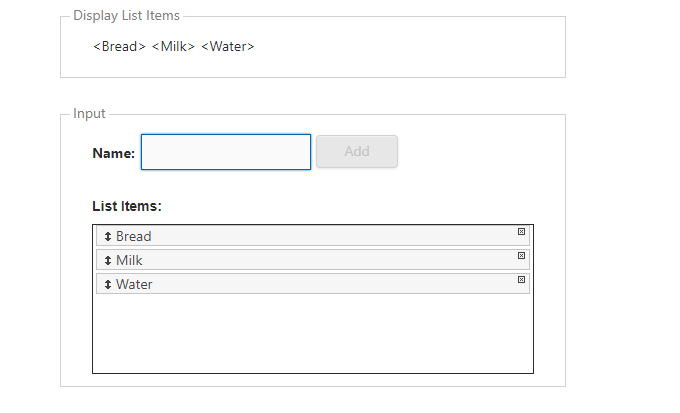Click the List Items heading label

127,206
